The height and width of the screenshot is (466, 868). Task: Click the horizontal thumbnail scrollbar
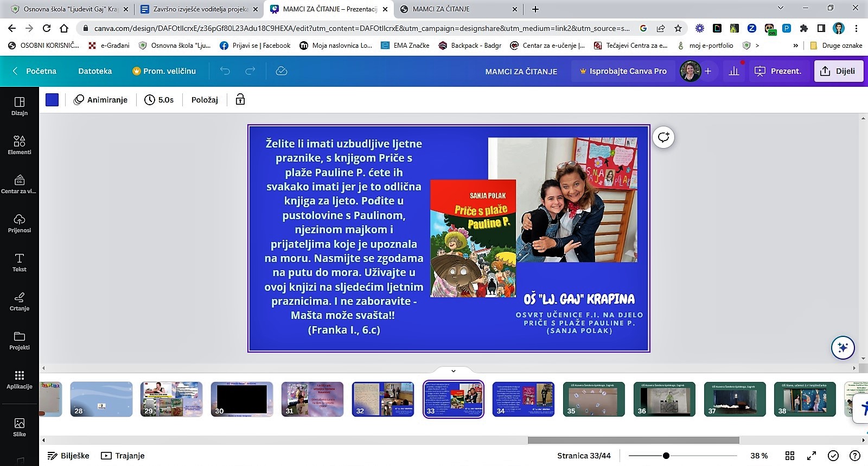click(x=634, y=440)
